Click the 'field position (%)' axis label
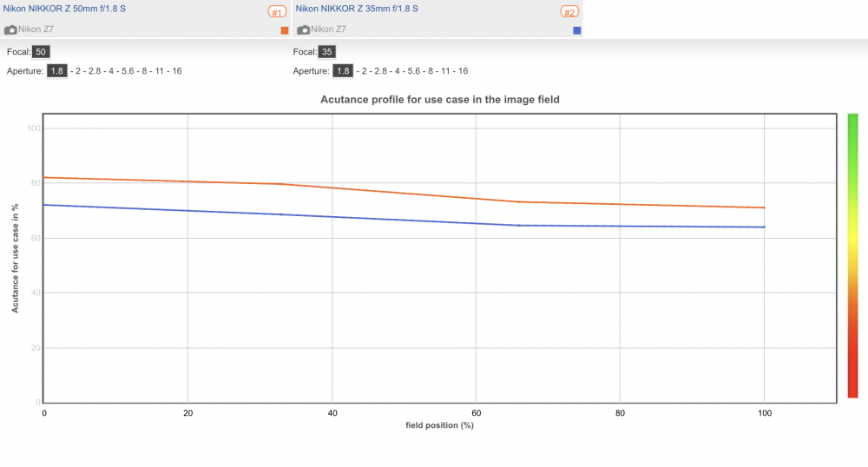The image size is (868, 467). click(x=439, y=425)
